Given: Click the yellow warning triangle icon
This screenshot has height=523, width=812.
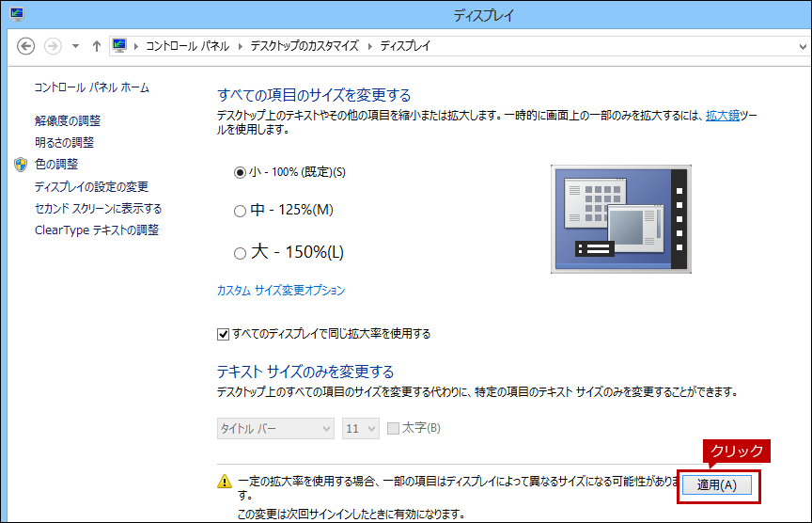Looking at the screenshot, I should (x=225, y=482).
